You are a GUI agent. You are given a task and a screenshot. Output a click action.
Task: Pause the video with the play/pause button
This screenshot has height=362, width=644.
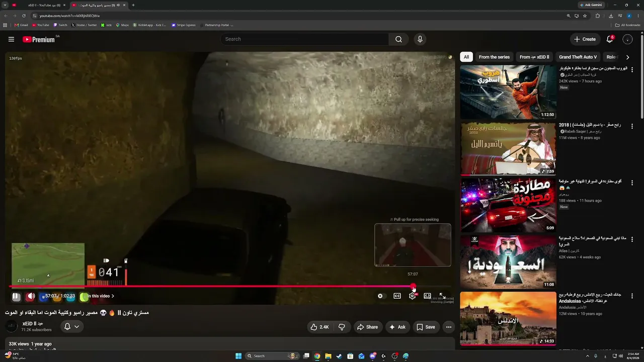pos(16,297)
